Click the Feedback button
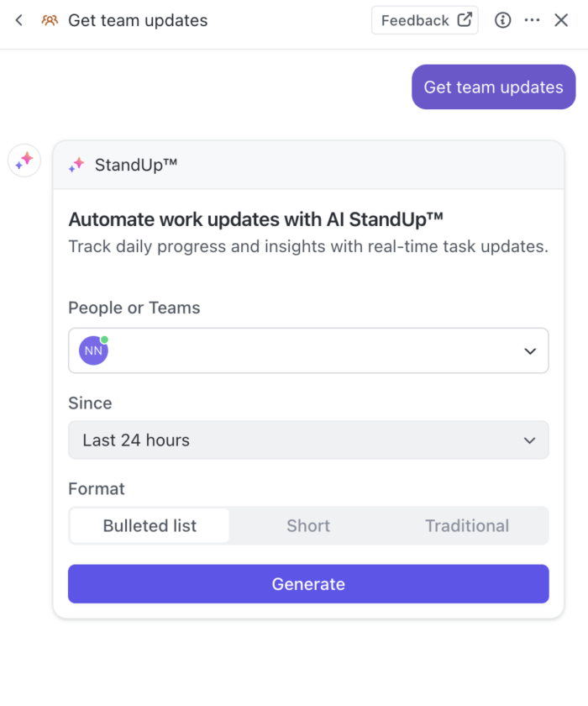 click(x=416, y=20)
